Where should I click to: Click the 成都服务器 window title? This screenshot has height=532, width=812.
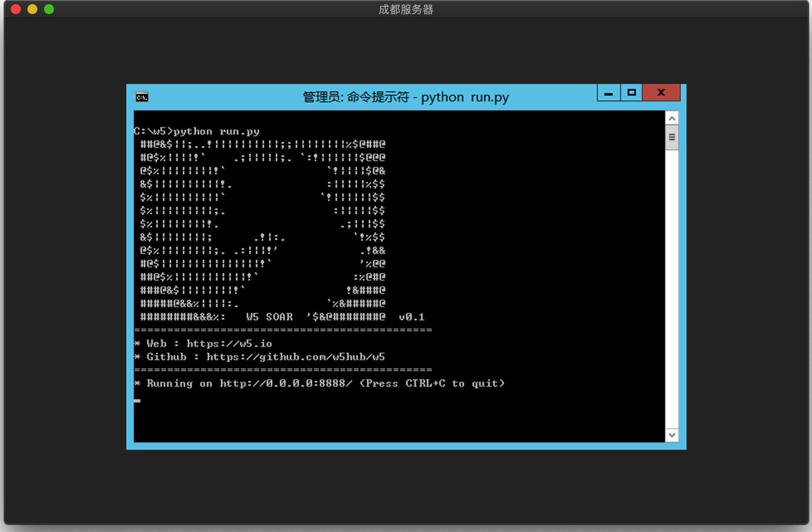pyautogui.click(x=406, y=9)
